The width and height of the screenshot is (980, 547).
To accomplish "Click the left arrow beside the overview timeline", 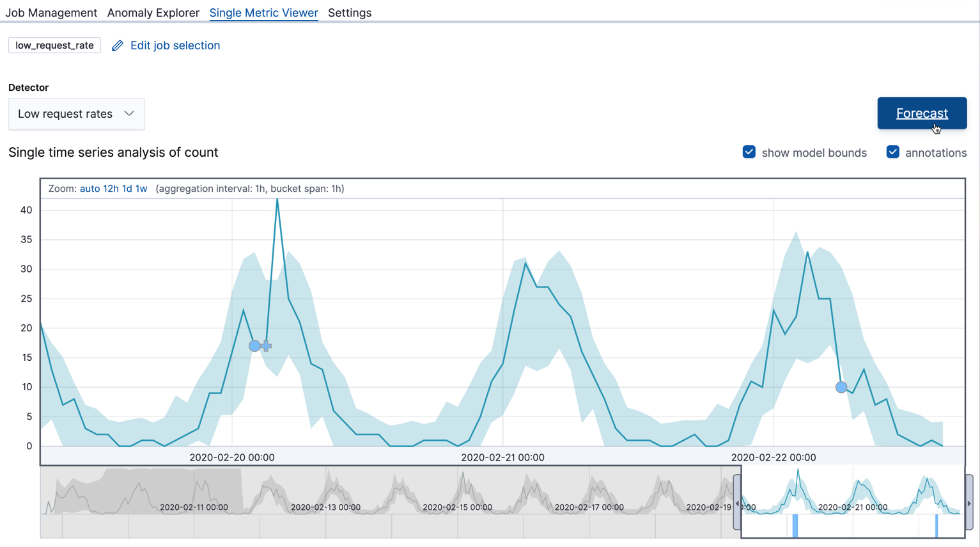I will pyautogui.click(x=736, y=503).
